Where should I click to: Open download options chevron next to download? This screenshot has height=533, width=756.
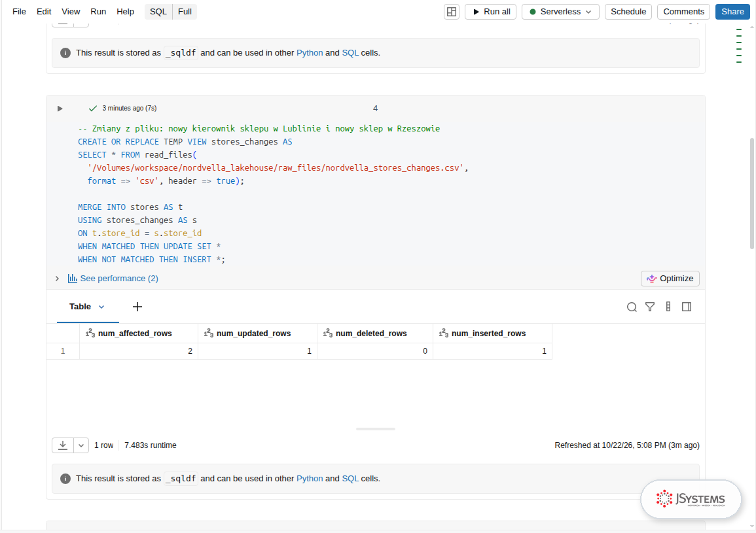pos(81,445)
